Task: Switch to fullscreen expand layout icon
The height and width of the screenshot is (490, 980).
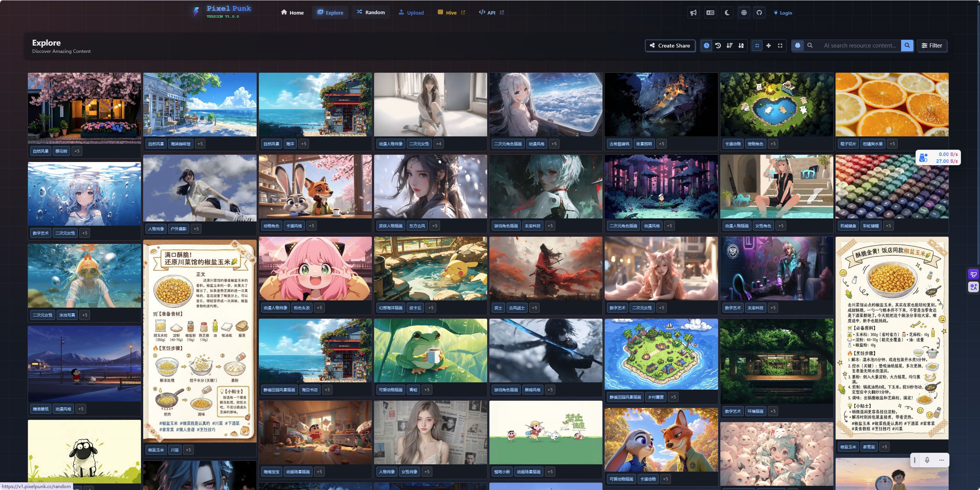Action: pyautogui.click(x=780, y=46)
